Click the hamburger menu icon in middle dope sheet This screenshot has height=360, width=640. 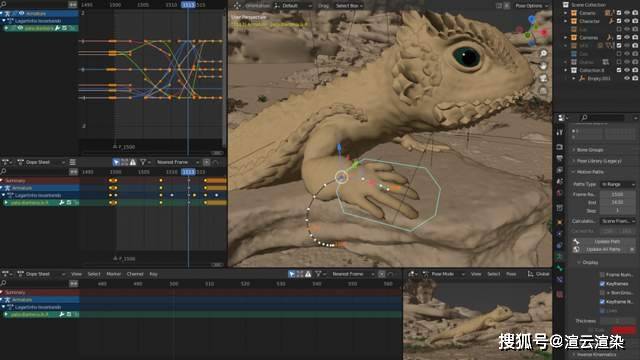pos(73,162)
